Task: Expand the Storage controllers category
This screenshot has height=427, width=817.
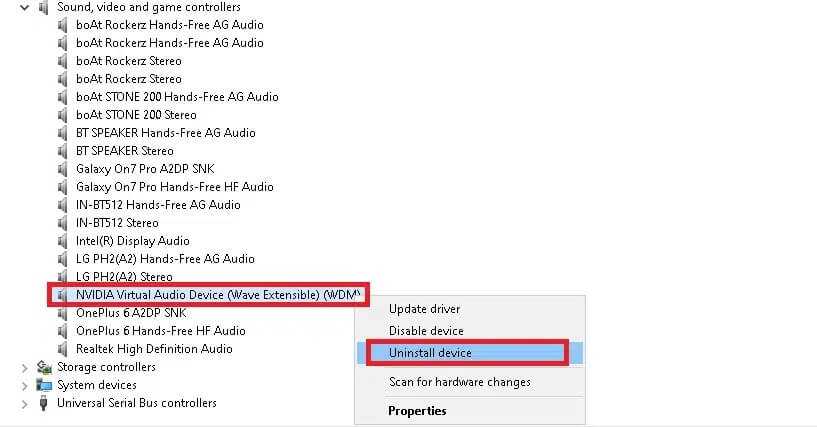Action: click(x=24, y=368)
